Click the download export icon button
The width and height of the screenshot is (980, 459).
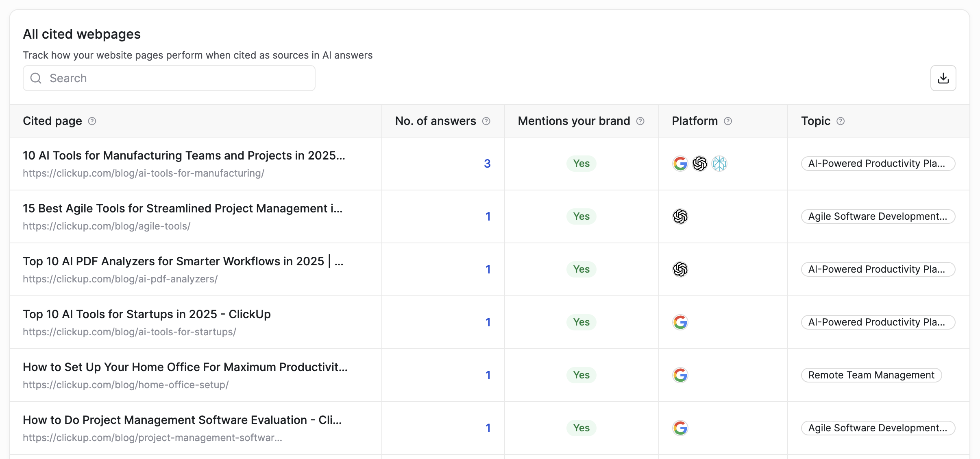click(943, 78)
